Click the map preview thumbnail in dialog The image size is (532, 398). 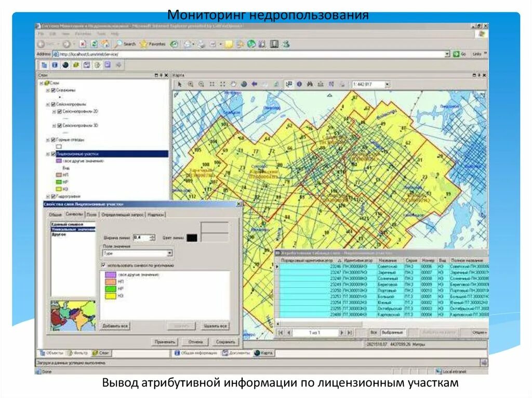point(73,315)
